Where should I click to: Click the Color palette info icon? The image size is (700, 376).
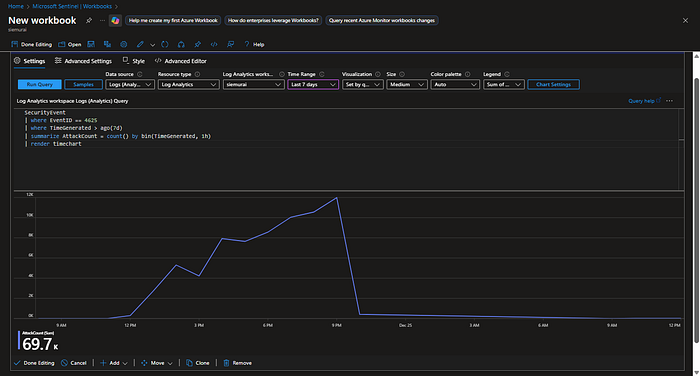tap(467, 74)
